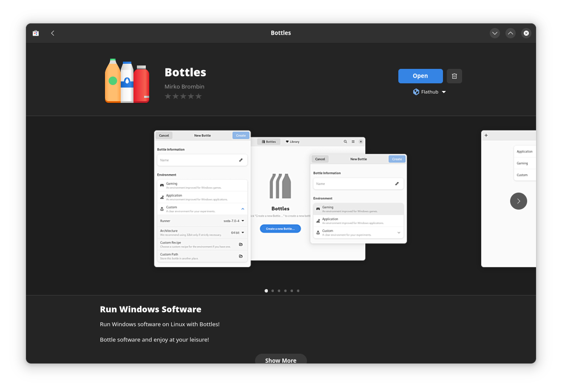This screenshot has height=392, width=562.
Task: Click the Flathub cube icon
Action: 416,92
